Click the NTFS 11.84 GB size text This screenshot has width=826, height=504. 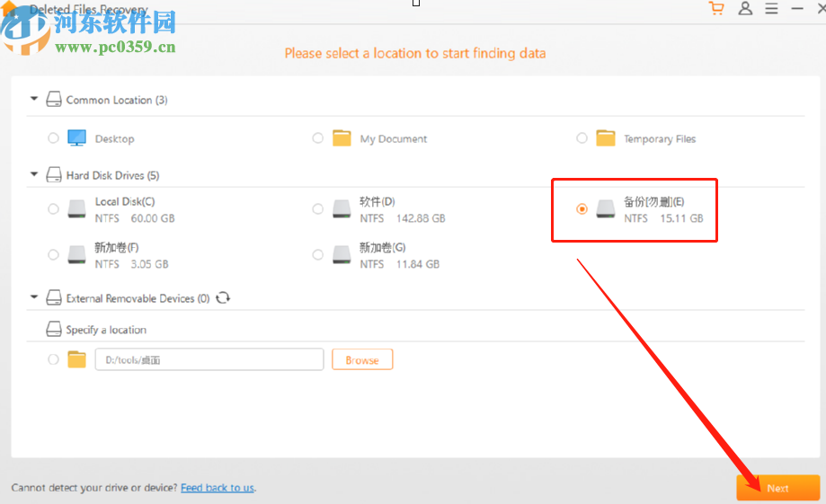(x=399, y=264)
